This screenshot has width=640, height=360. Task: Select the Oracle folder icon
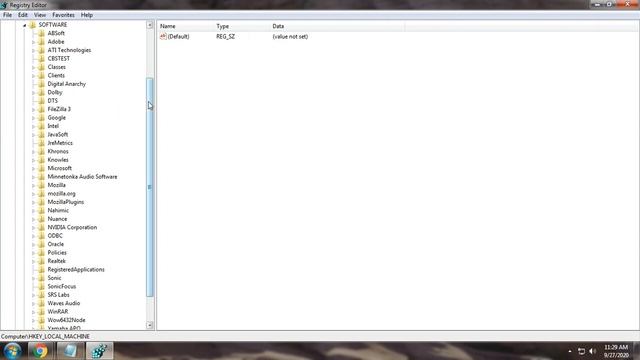[41, 244]
